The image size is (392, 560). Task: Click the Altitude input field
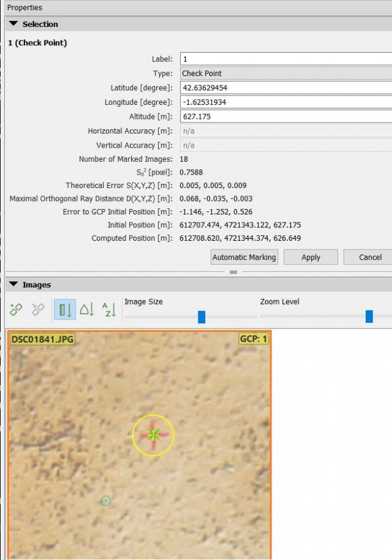[x=286, y=116]
